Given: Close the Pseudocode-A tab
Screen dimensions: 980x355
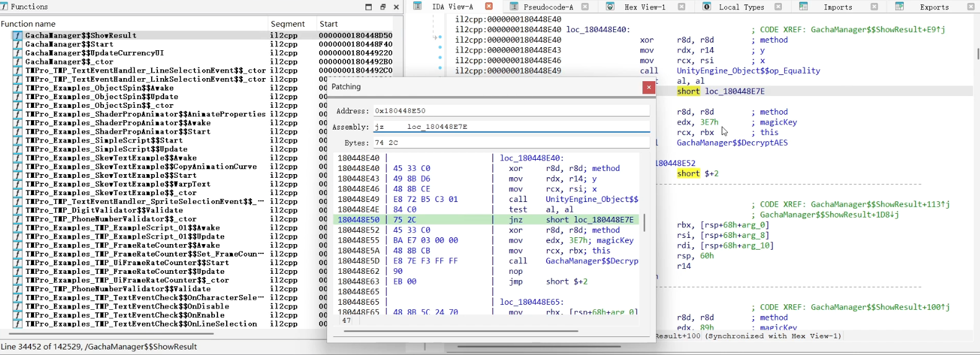Looking at the screenshot, I should [585, 7].
